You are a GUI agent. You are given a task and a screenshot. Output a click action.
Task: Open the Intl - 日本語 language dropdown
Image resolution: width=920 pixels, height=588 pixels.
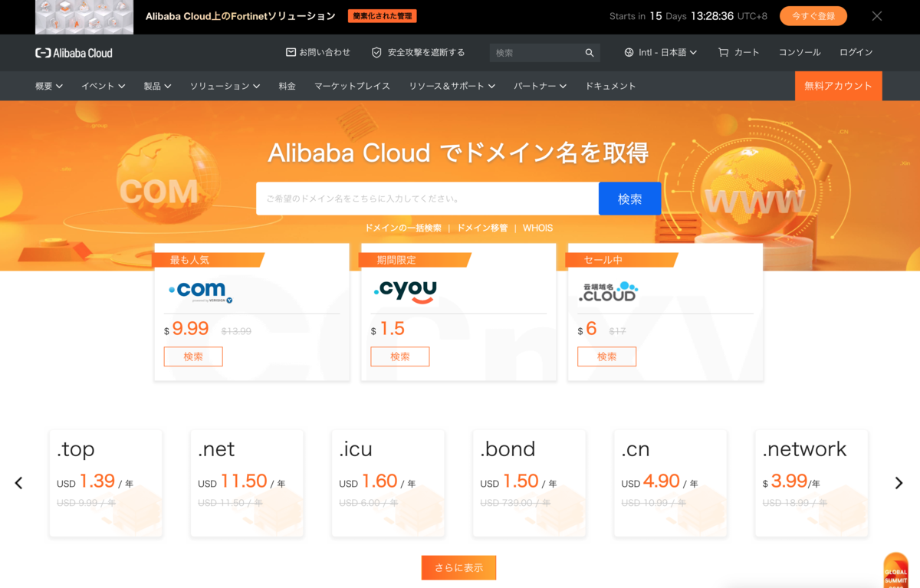pos(661,53)
